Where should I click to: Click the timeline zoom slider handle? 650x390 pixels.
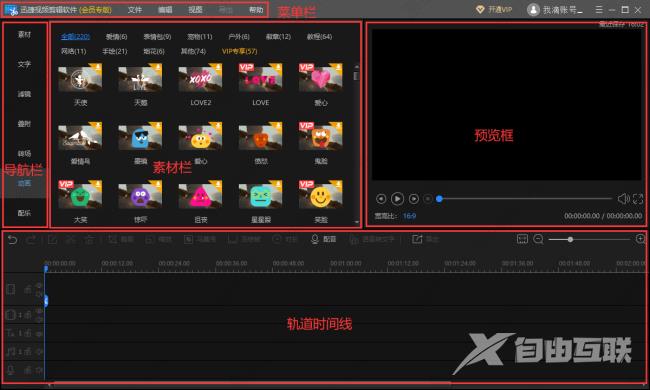[570, 239]
